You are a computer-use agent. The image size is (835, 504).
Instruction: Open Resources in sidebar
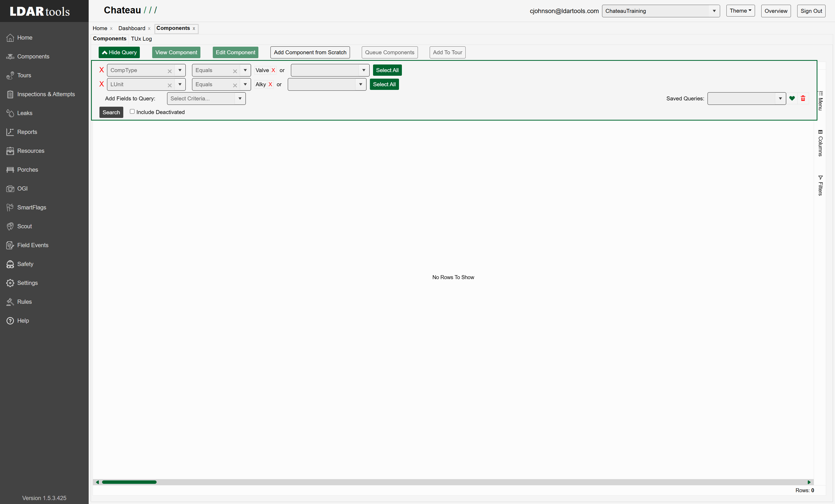(x=30, y=151)
